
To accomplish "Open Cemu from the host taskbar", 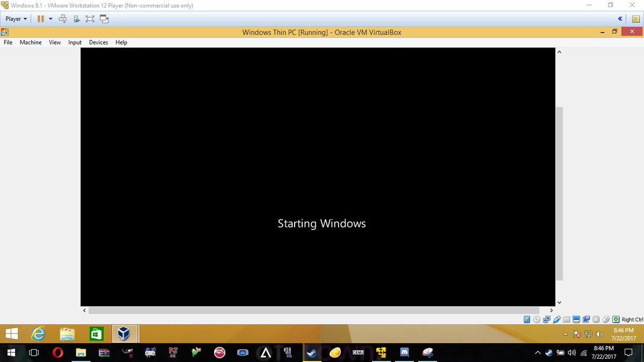I will [358, 353].
